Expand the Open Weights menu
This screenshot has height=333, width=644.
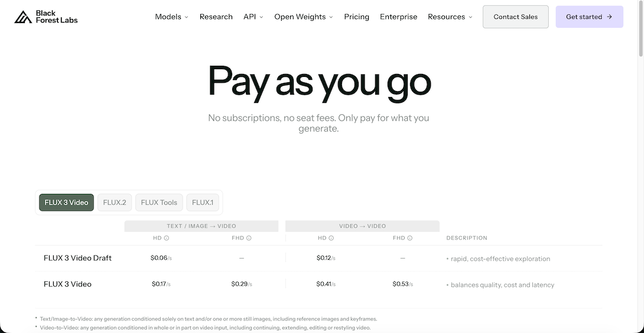304,17
